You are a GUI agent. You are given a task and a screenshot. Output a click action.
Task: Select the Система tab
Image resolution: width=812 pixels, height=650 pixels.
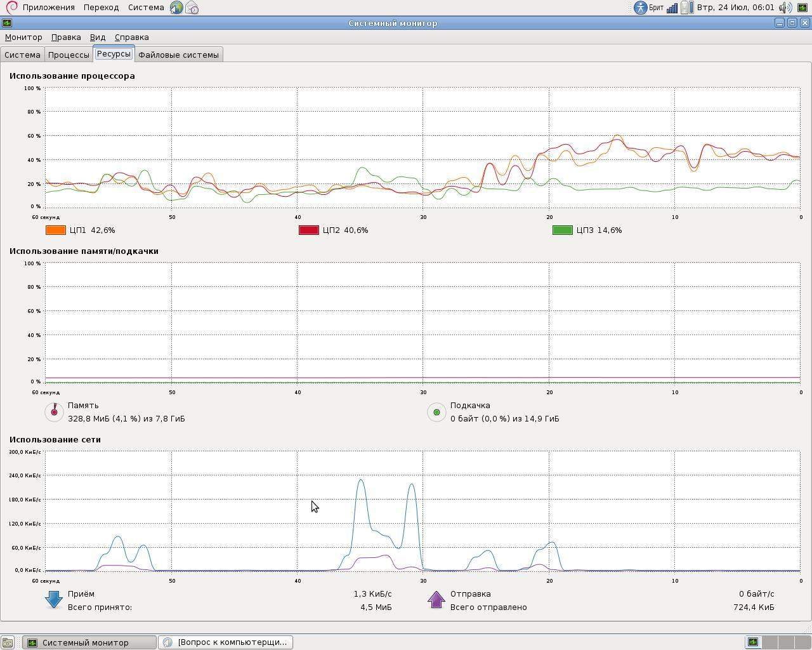point(22,55)
